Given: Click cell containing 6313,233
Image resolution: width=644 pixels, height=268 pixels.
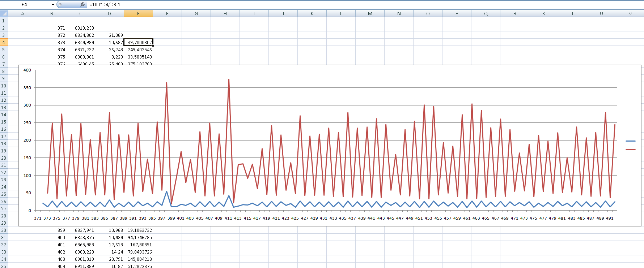Looking at the screenshot, I should coord(80,28).
